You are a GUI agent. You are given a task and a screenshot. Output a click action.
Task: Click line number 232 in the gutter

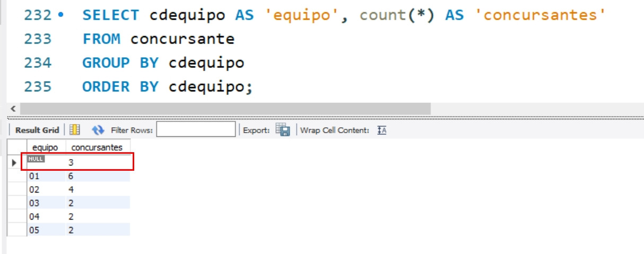tap(37, 15)
